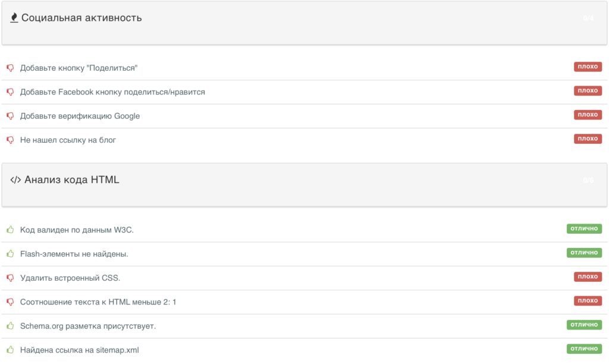This screenshot has width=609, height=364.
Task: Click the flame icon beside Социальная активность
Action: coord(14,18)
